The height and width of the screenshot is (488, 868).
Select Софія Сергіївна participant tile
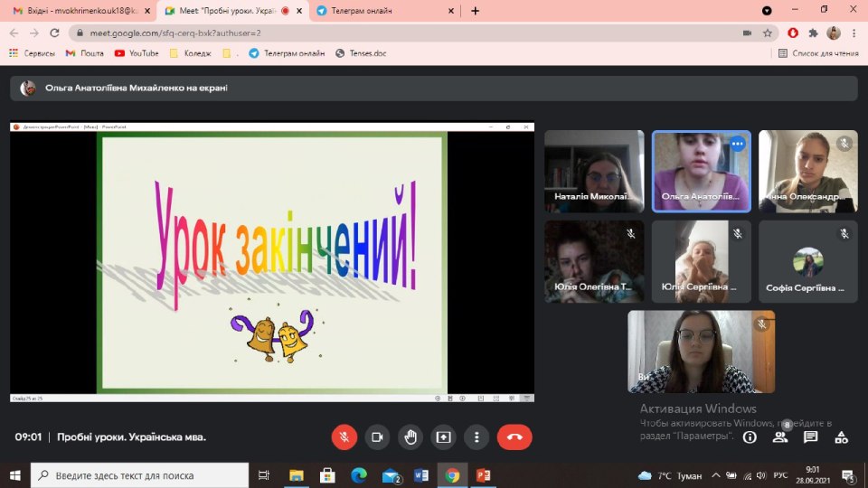click(808, 262)
